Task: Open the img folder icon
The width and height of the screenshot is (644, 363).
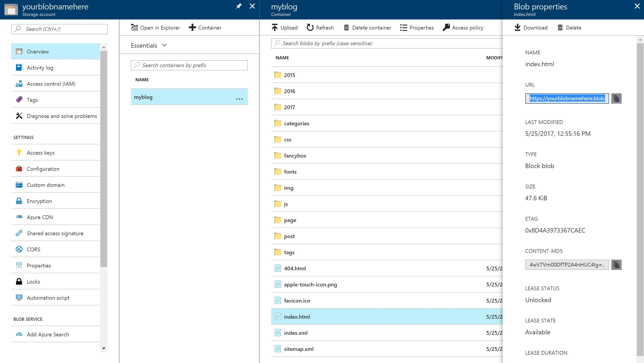Action: click(278, 188)
